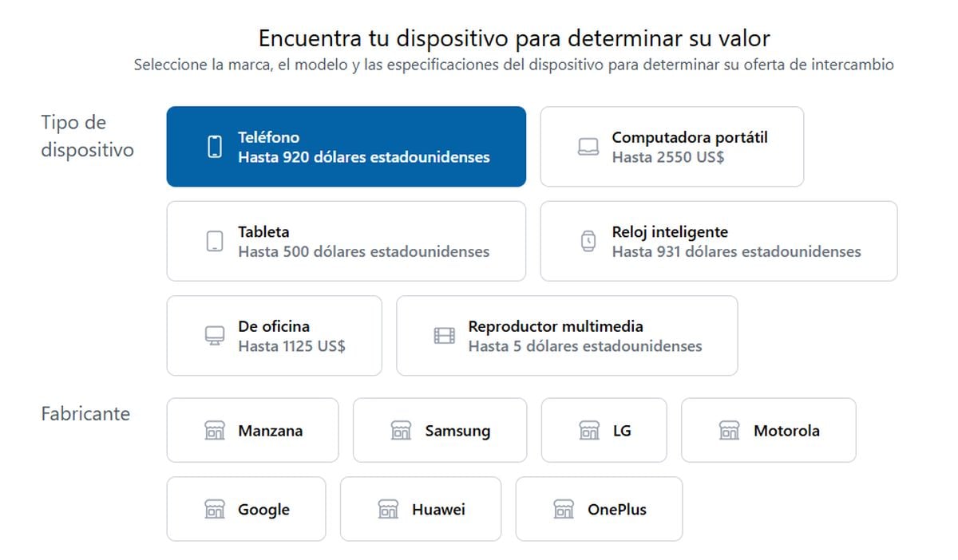958x560 pixels.
Task: Click the tablet icon on the Tableta card
Action: tap(213, 240)
